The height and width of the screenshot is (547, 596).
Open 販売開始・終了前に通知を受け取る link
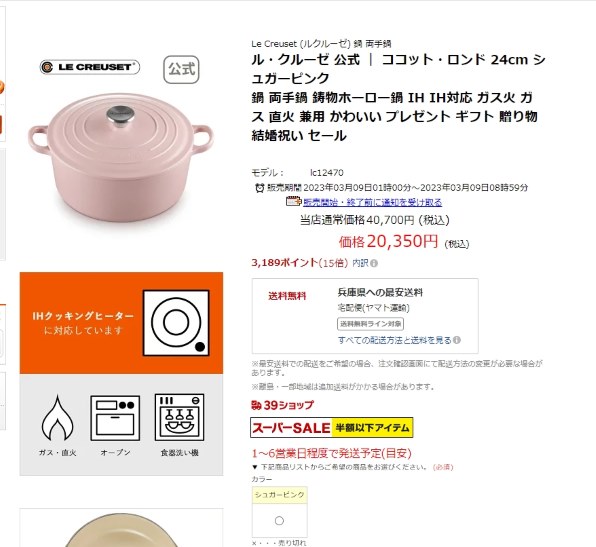(x=372, y=202)
